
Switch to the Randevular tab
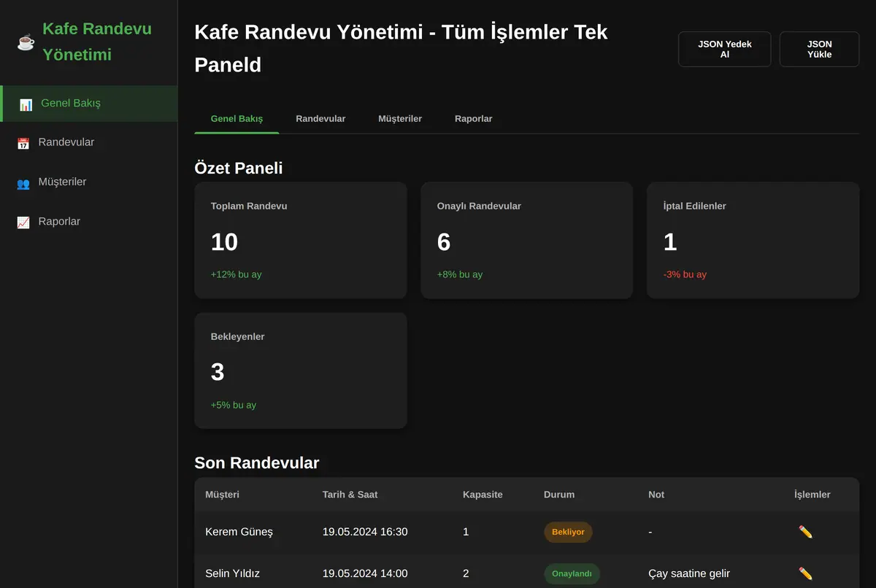320,118
